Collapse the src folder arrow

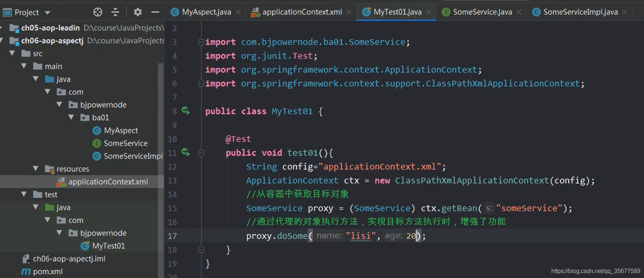coord(12,53)
